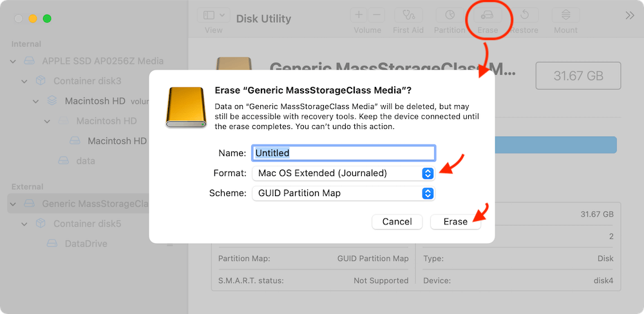This screenshot has height=314, width=644.
Task: Add a volume with the plus button
Action: (359, 15)
